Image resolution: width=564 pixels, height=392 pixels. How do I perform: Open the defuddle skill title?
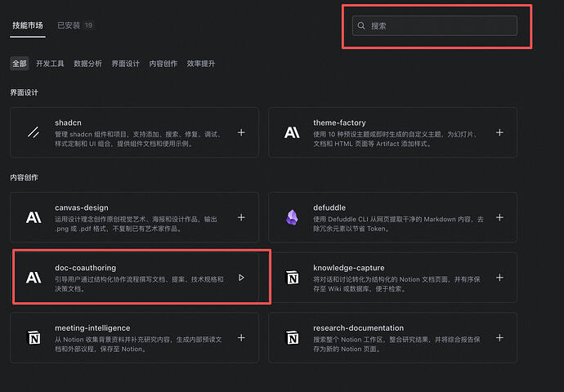[x=329, y=207]
